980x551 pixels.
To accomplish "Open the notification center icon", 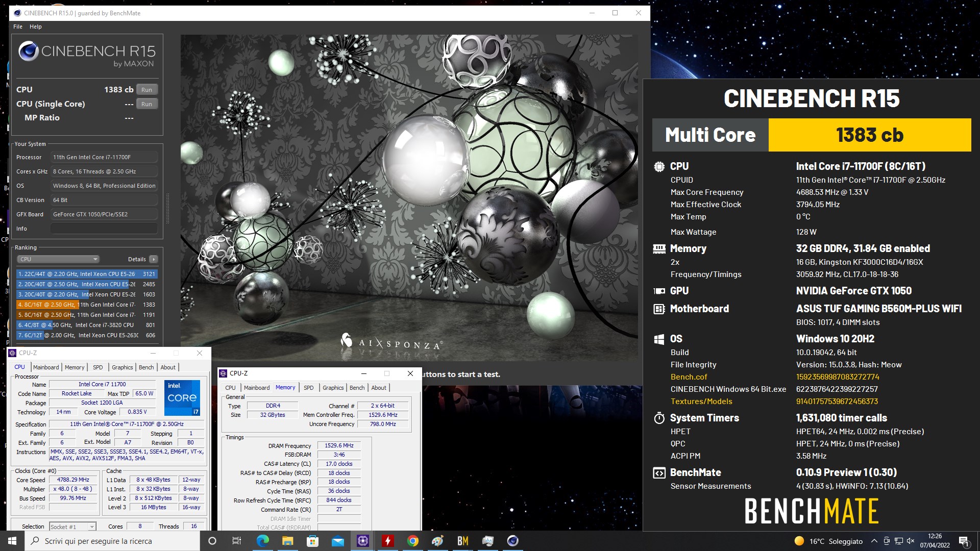I will pyautogui.click(x=964, y=541).
